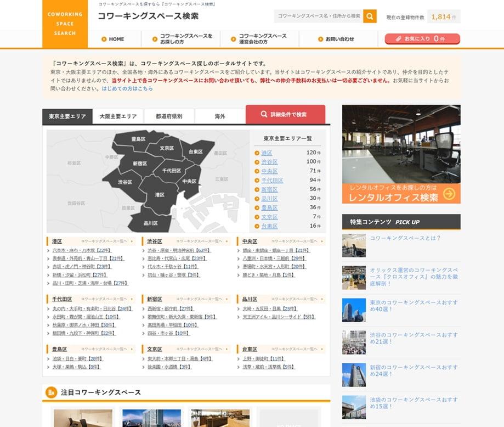Switch to the 大阪主要エリア tab

coord(118,116)
